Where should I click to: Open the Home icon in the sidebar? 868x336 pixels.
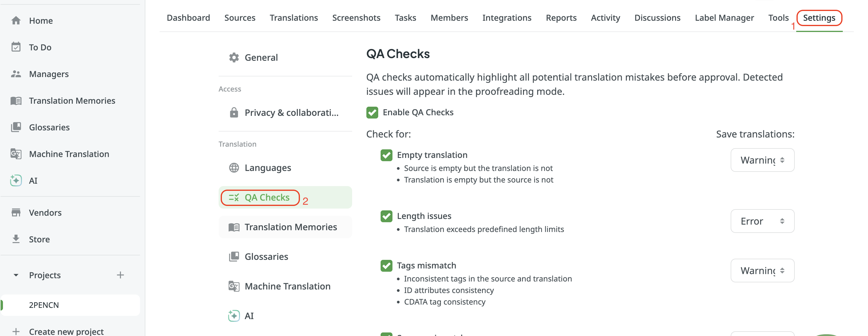[16, 20]
